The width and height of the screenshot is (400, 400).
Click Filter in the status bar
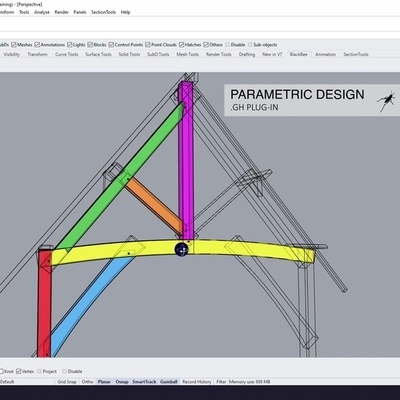(x=221, y=382)
